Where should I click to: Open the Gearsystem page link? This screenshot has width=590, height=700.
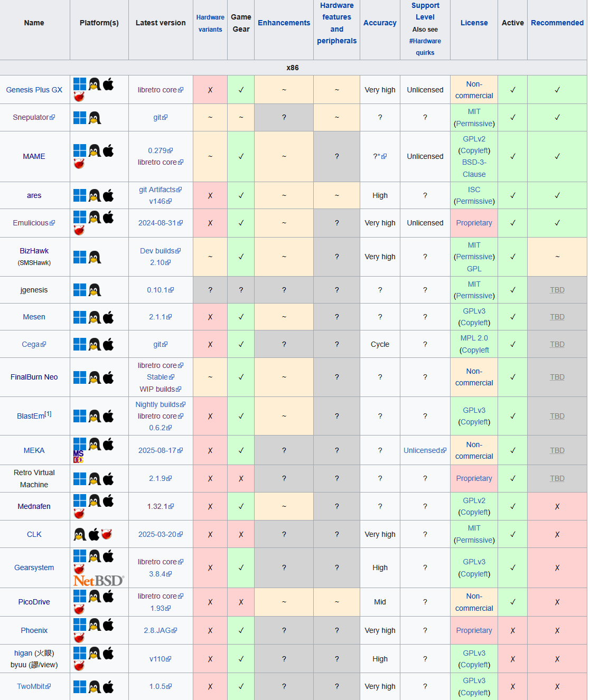pyautogui.click(x=34, y=567)
